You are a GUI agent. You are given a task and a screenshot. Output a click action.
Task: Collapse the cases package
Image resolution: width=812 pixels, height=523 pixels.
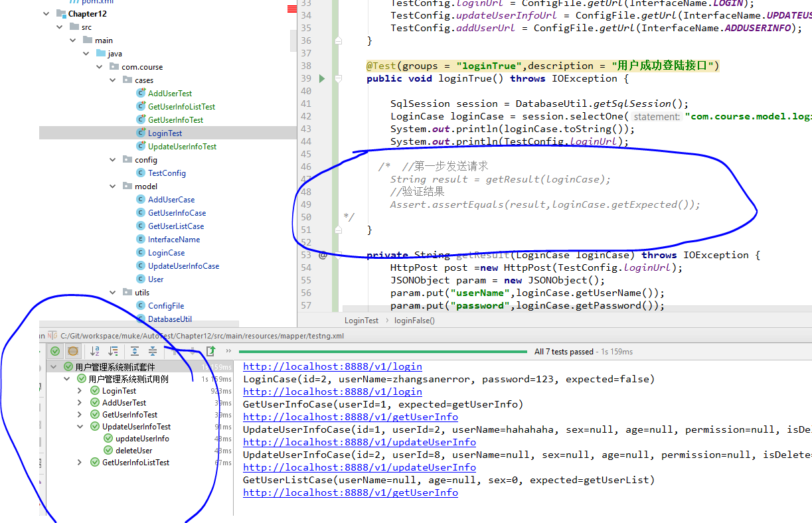(x=113, y=80)
